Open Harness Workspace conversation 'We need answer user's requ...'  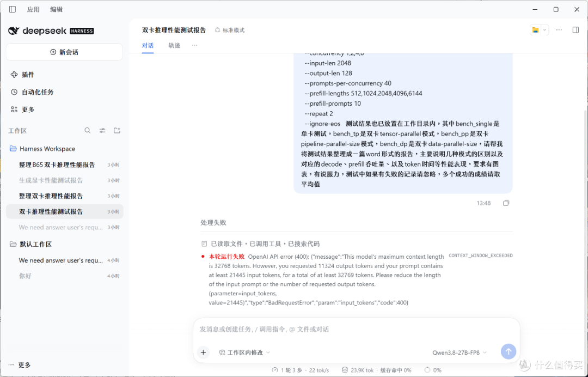pos(64,227)
